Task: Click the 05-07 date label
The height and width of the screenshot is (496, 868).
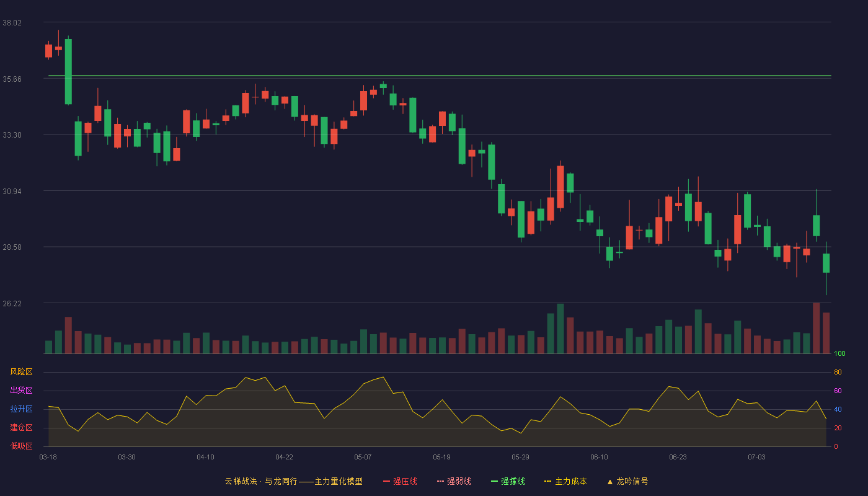Action: pos(363,457)
